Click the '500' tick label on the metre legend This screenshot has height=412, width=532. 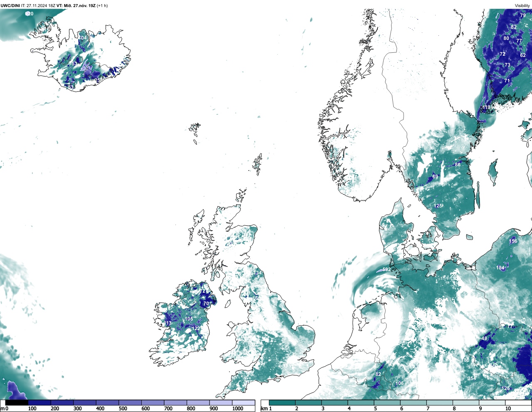(123, 409)
